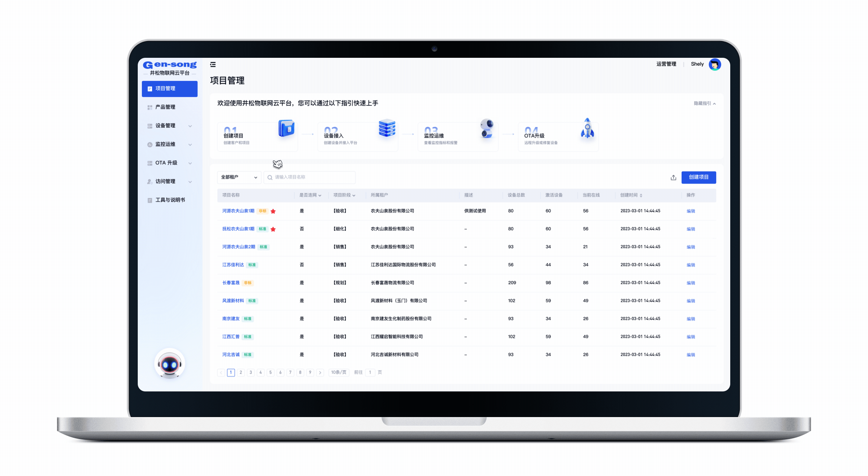
Task: Open the 长春富晟 project link
Action: [x=231, y=283]
